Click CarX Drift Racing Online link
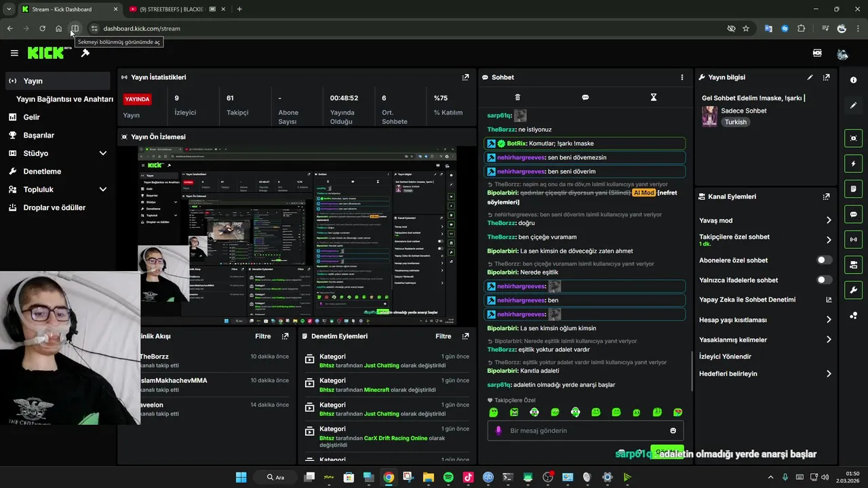 pyautogui.click(x=395, y=438)
